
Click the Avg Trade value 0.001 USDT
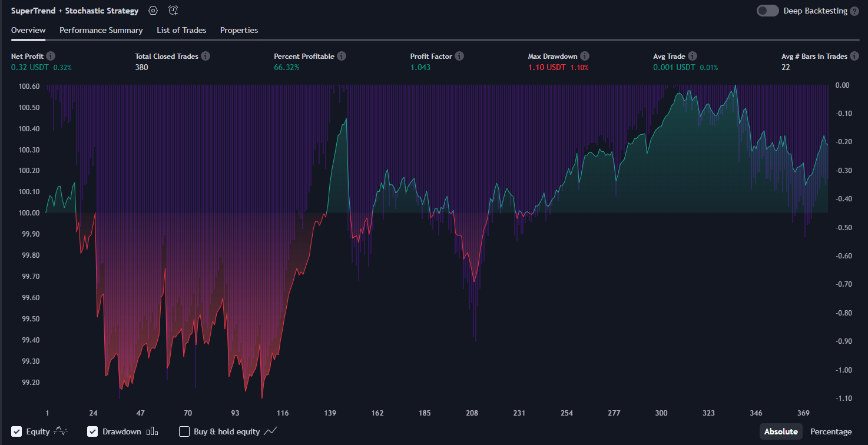674,67
